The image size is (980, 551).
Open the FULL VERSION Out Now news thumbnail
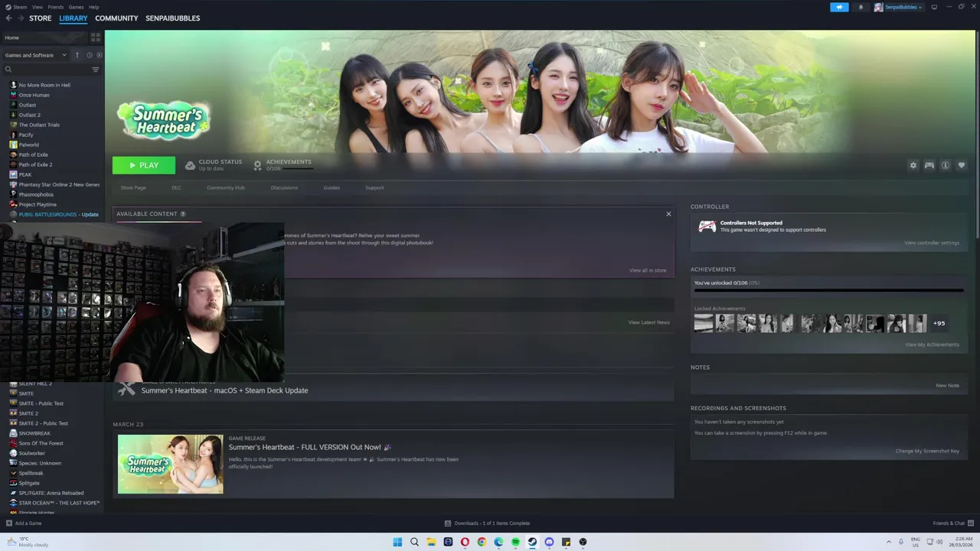pyautogui.click(x=171, y=464)
